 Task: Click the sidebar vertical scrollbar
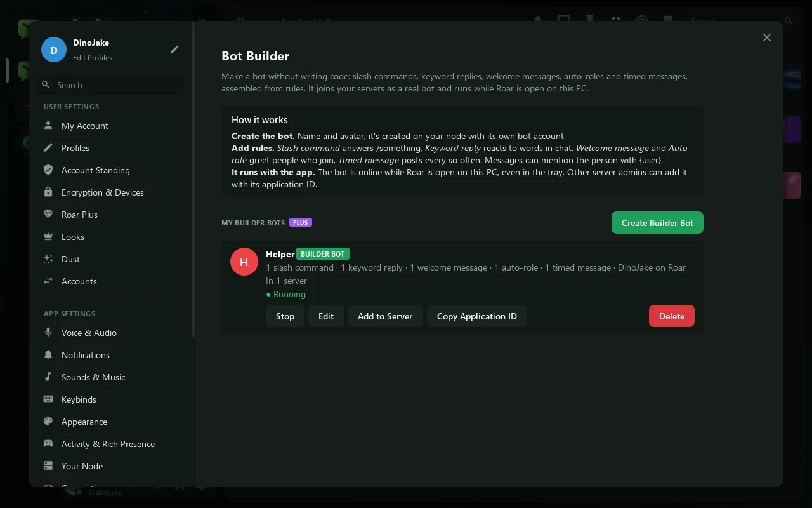(x=193, y=180)
